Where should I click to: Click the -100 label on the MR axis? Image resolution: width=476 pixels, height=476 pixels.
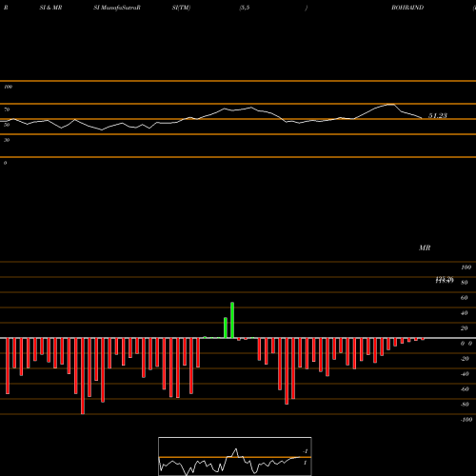point(466,420)
